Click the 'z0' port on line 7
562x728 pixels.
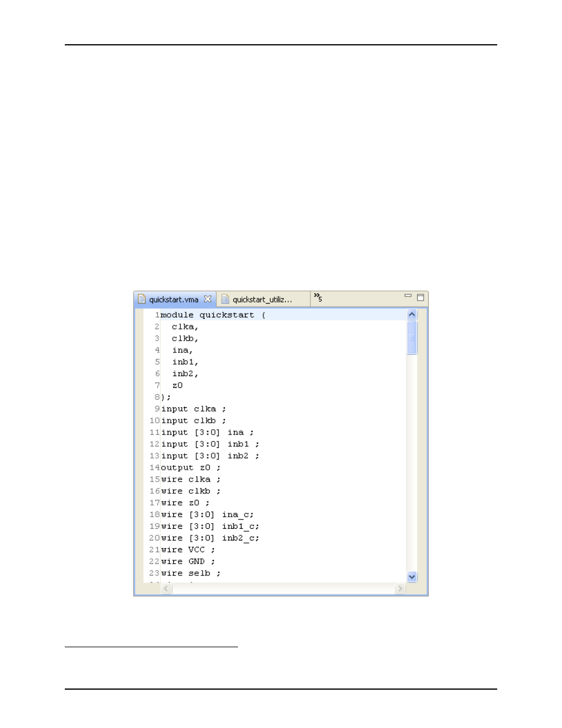pos(177,386)
